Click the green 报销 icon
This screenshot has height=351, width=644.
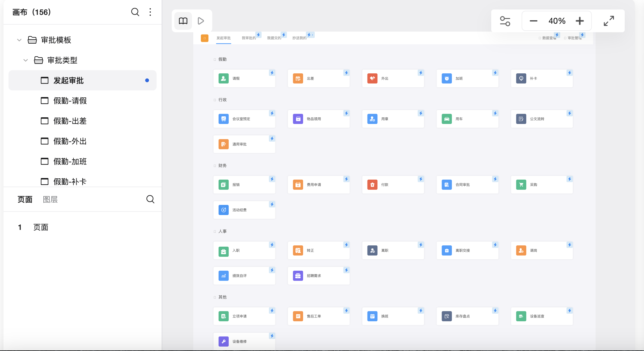[x=224, y=185]
